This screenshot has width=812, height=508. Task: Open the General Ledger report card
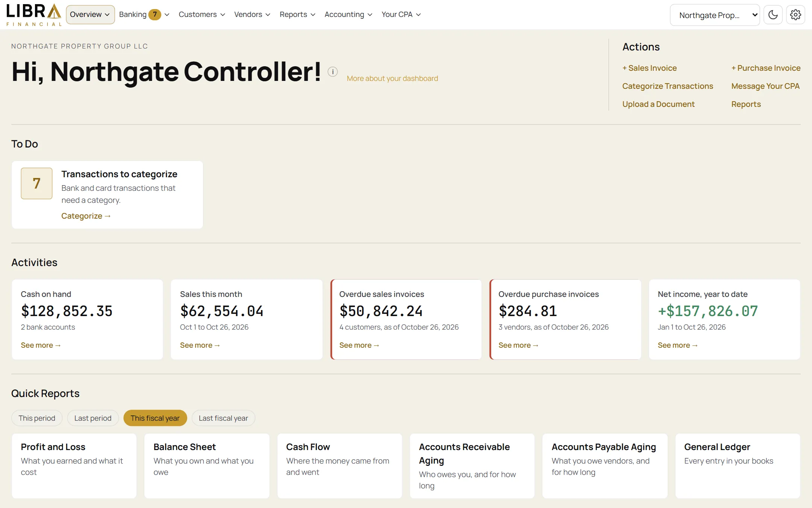[738, 466]
